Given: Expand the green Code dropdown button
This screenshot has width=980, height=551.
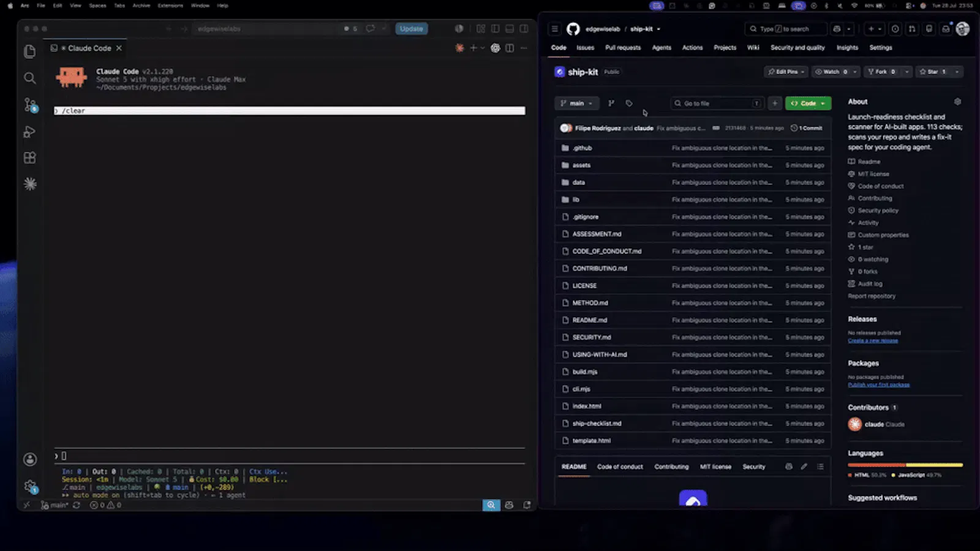Looking at the screenshot, I should (808, 103).
